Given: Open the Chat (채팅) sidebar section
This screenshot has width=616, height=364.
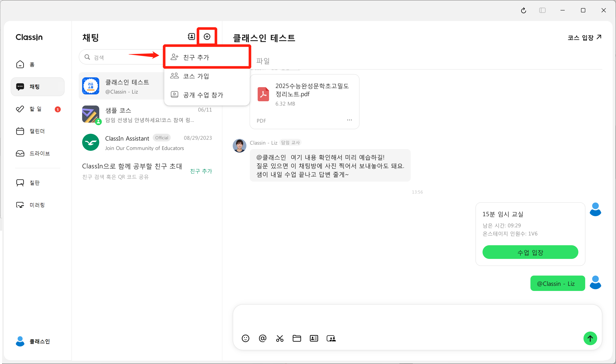Looking at the screenshot, I should tap(38, 87).
